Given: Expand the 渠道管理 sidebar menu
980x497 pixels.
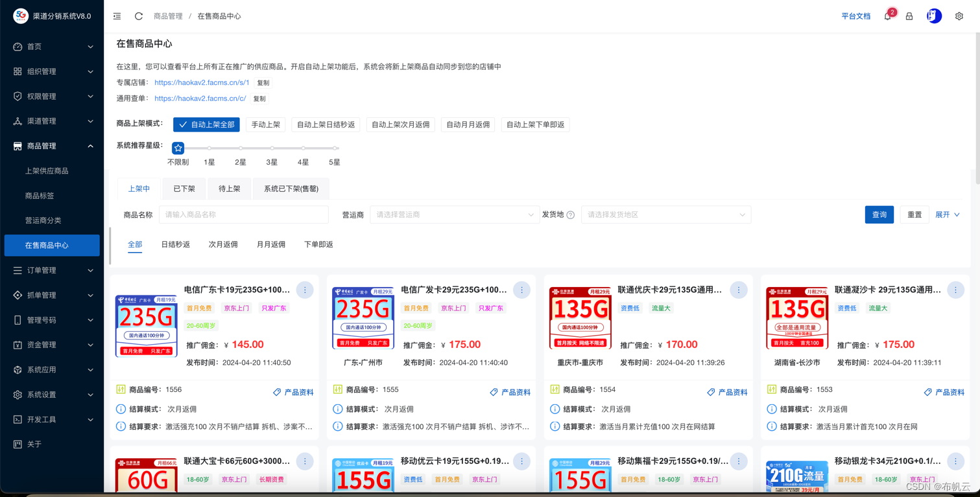Looking at the screenshot, I should [x=52, y=121].
